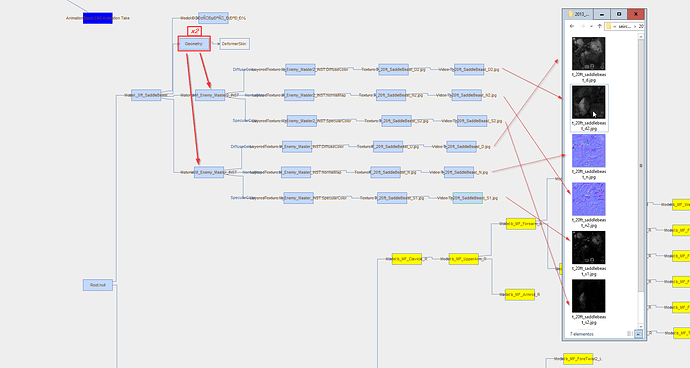Minimize the Explorer folder window
Viewport: 690px width, 368px height.
pos(601,14)
